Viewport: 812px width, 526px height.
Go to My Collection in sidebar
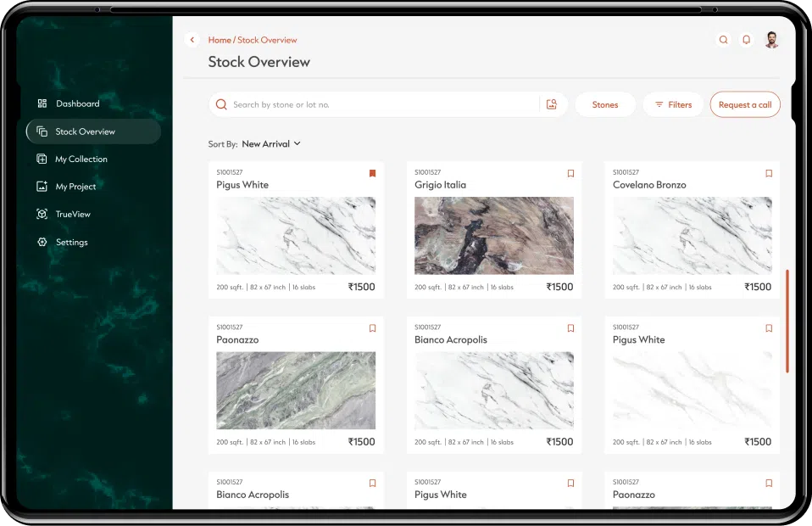(81, 159)
